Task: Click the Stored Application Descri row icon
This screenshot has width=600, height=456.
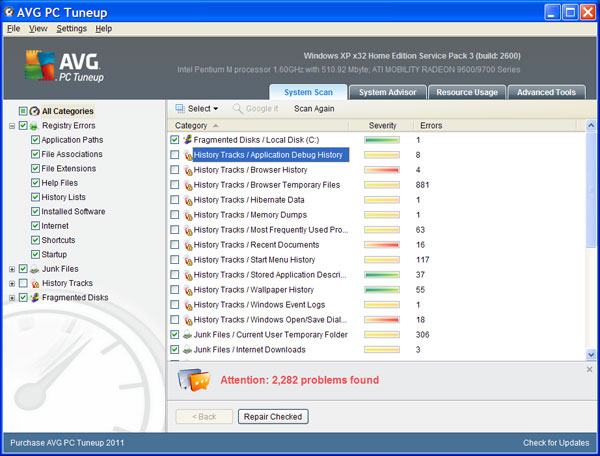Action: (x=188, y=275)
